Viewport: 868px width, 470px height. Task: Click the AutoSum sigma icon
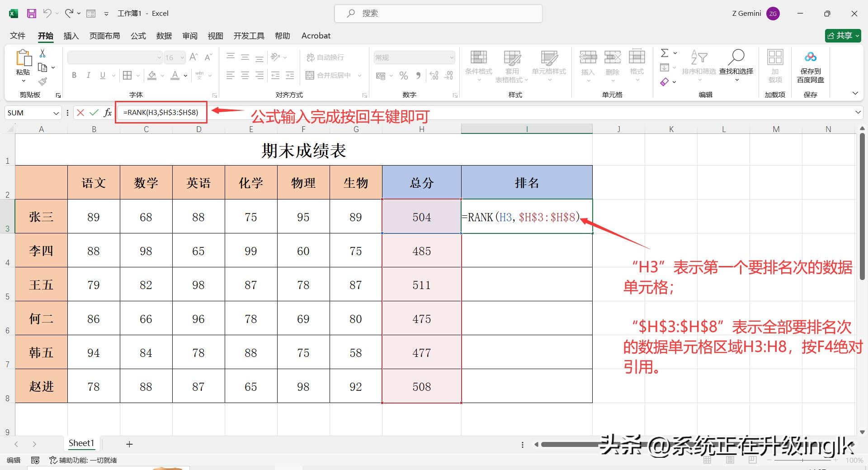pyautogui.click(x=664, y=53)
